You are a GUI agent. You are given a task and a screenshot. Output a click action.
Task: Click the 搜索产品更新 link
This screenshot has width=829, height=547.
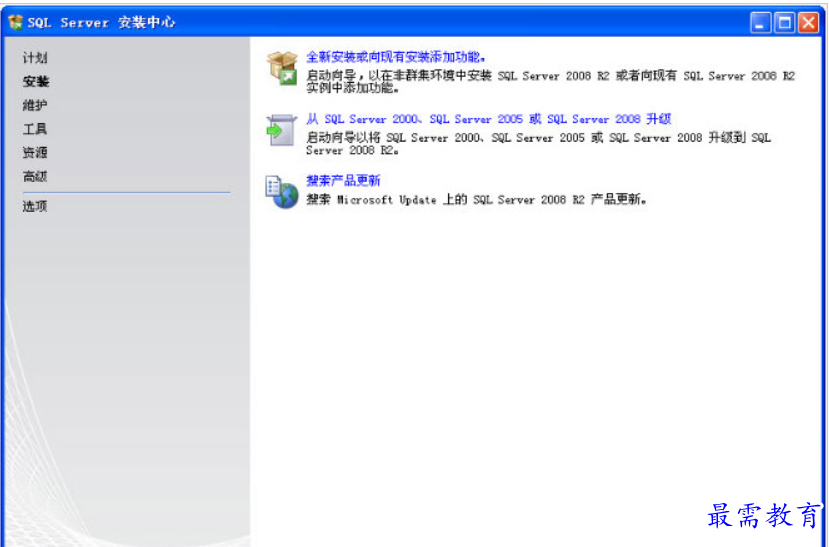[x=343, y=181]
